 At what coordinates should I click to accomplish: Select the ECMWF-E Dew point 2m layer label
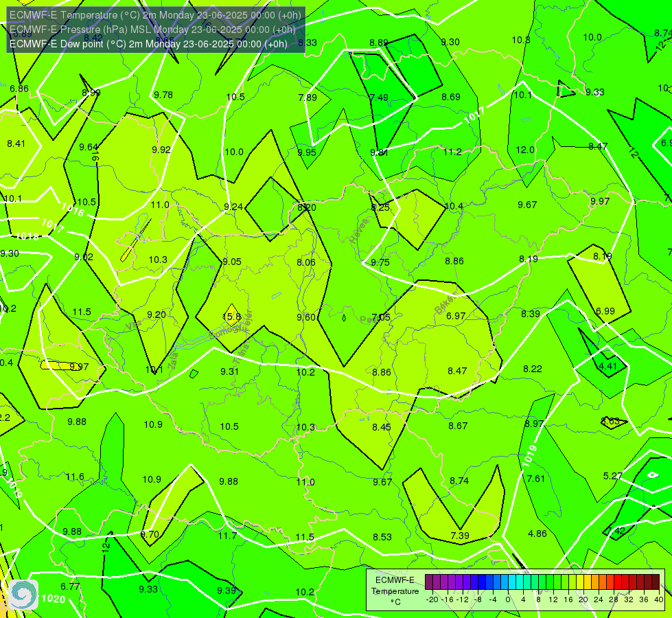[148, 44]
